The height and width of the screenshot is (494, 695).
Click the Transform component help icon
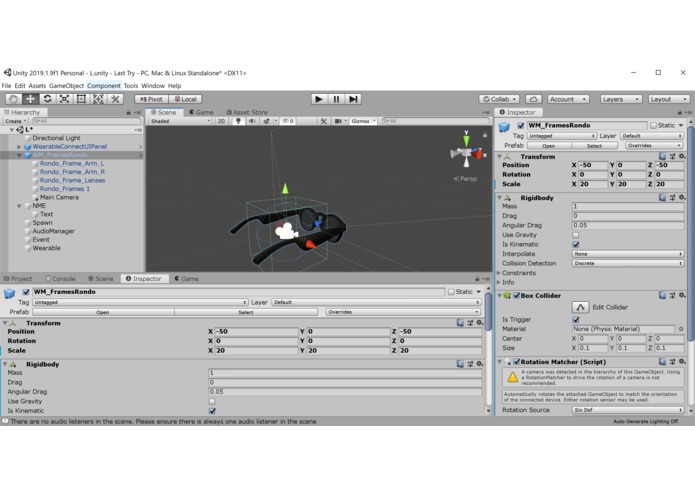662,156
